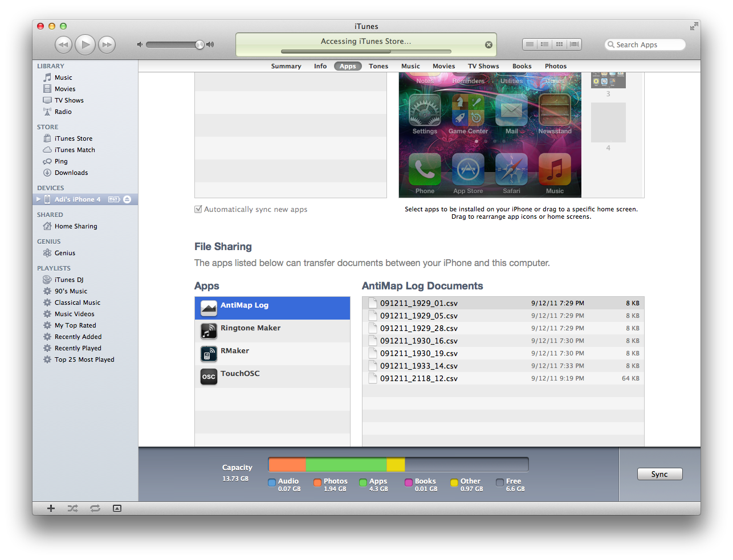Select AntiMap Log in File Sharing apps
The height and width of the screenshot is (560, 733).
point(272,308)
